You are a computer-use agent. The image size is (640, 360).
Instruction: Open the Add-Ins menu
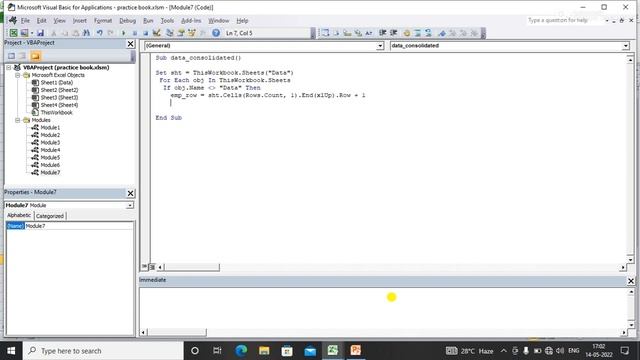coord(191,20)
